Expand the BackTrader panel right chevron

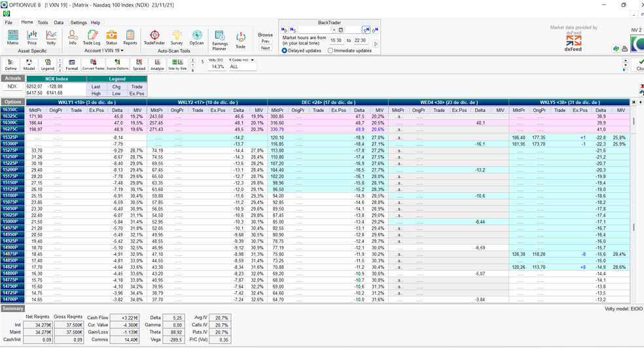pyautogui.click(x=376, y=44)
